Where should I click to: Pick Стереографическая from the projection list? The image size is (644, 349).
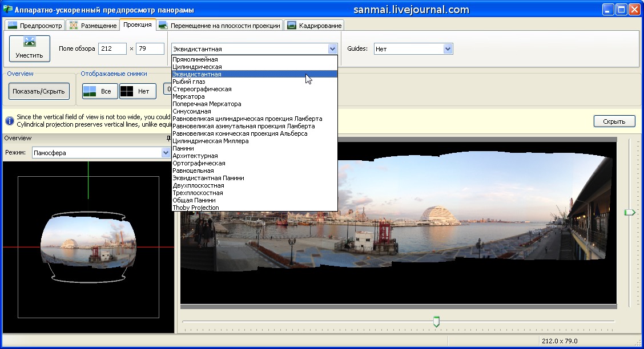202,89
